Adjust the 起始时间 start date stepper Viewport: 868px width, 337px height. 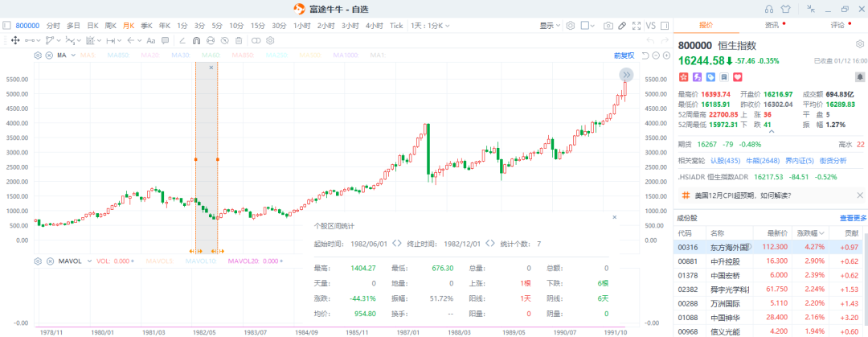(x=397, y=244)
